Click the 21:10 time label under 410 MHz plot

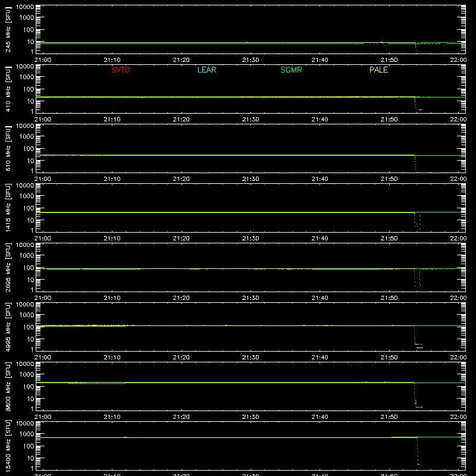[112, 120]
